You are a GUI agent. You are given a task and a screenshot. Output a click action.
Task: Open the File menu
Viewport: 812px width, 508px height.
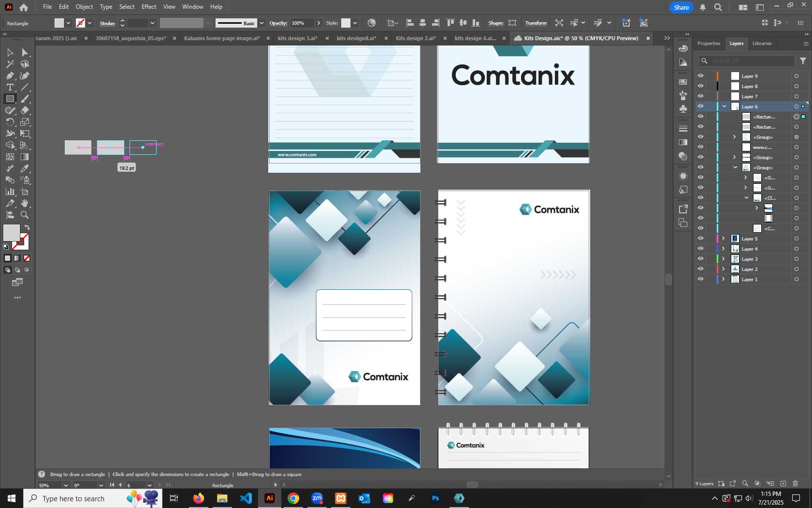pyautogui.click(x=47, y=7)
